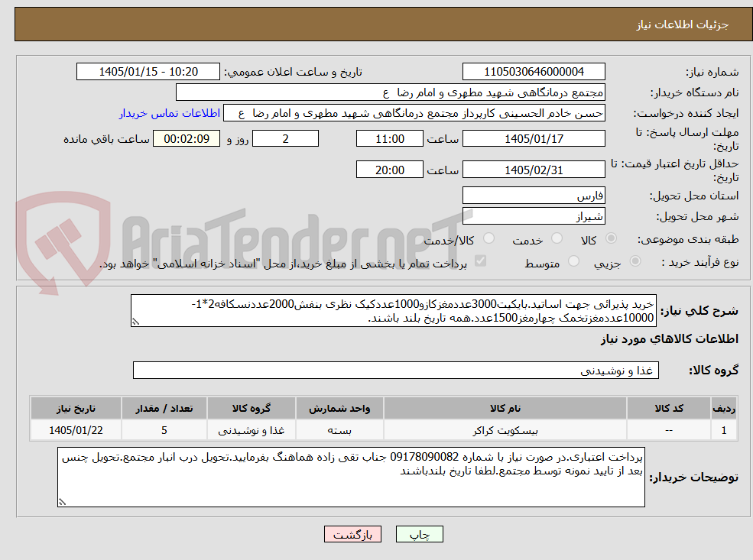The height and width of the screenshot is (560, 753).
Task: Click the توضیحات خریدار label
Action: coord(693,477)
